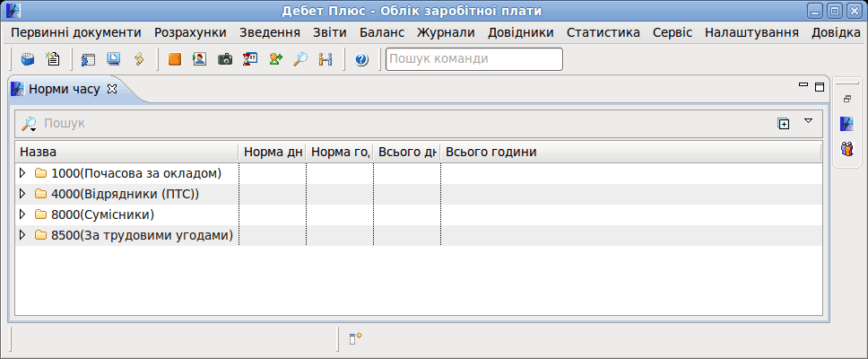Click the new document icon with sparkle
868x359 pixels.
pos(53,59)
